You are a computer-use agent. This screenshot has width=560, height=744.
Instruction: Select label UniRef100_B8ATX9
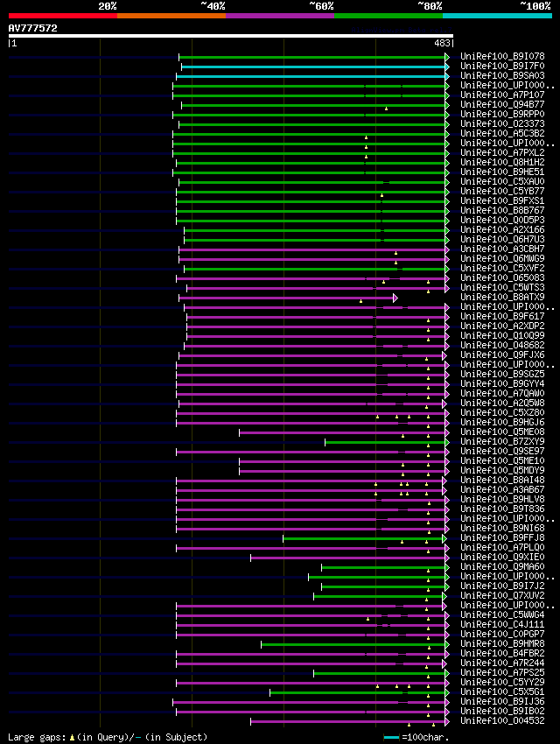click(x=502, y=297)
